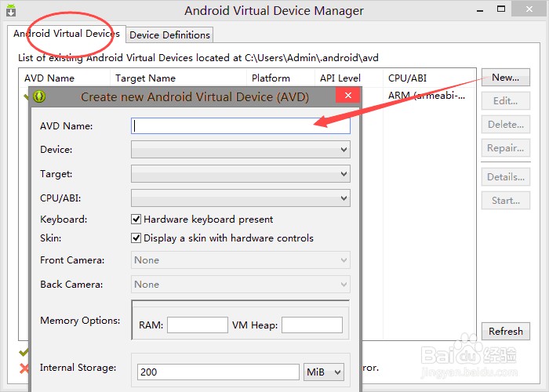The width and height of the screenshot is (549, 392).
Task: Open the Target dropdown
Action: coord(241,174)
